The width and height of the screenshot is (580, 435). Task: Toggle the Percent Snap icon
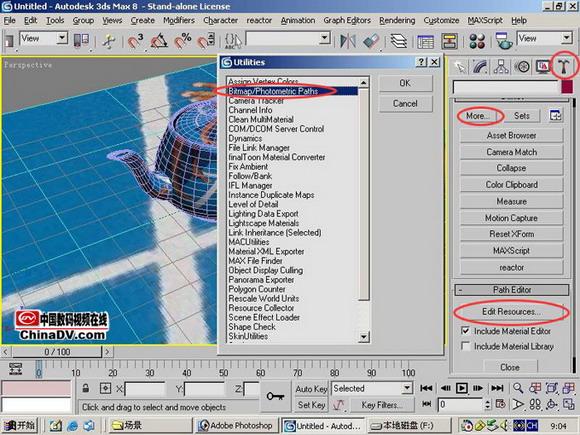point(182,41)
